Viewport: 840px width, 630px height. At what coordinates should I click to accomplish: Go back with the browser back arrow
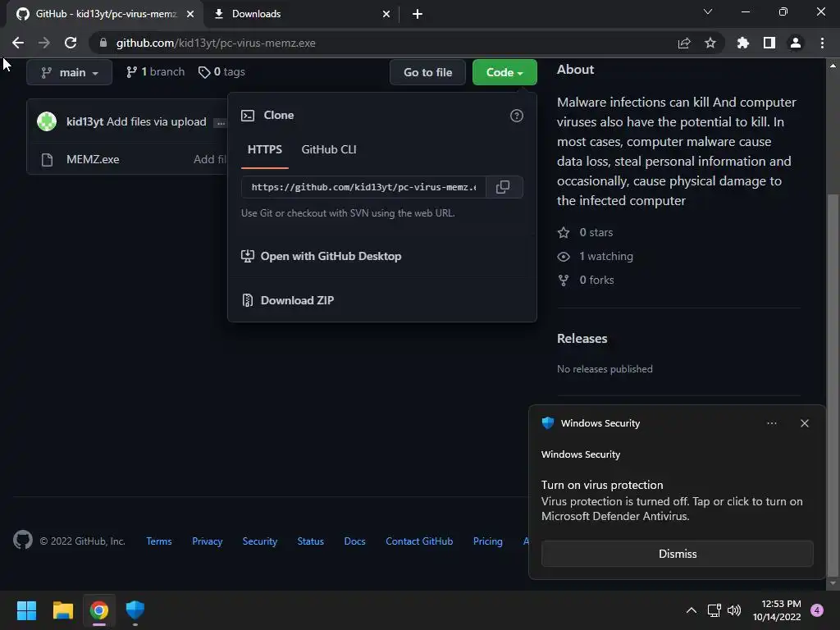point(18,43)
